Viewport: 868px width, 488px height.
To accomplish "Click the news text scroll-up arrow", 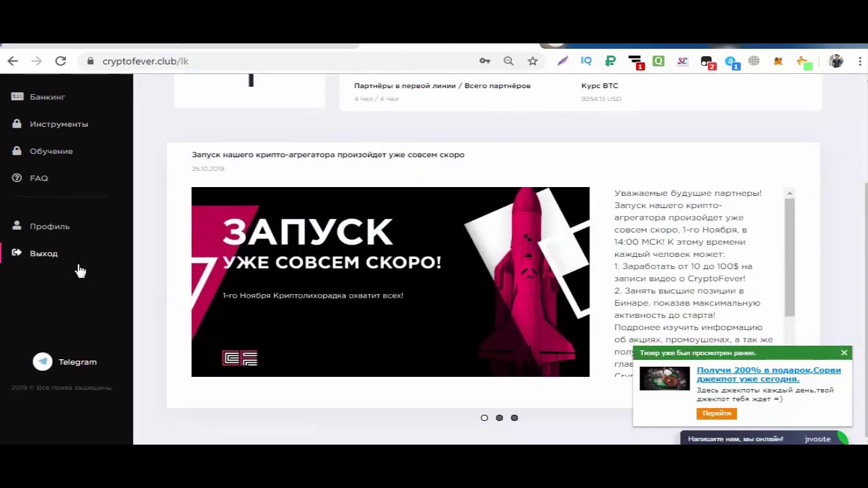I will coord(789,194).
